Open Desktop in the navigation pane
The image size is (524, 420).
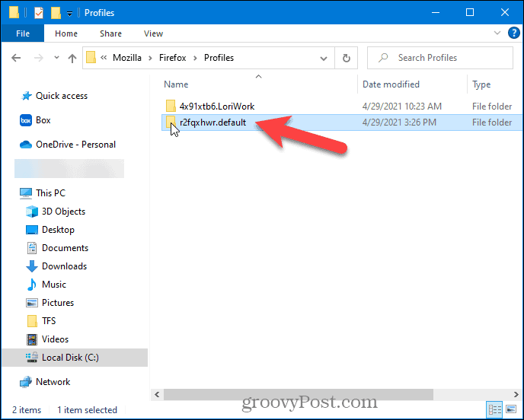tap(58, 230)
